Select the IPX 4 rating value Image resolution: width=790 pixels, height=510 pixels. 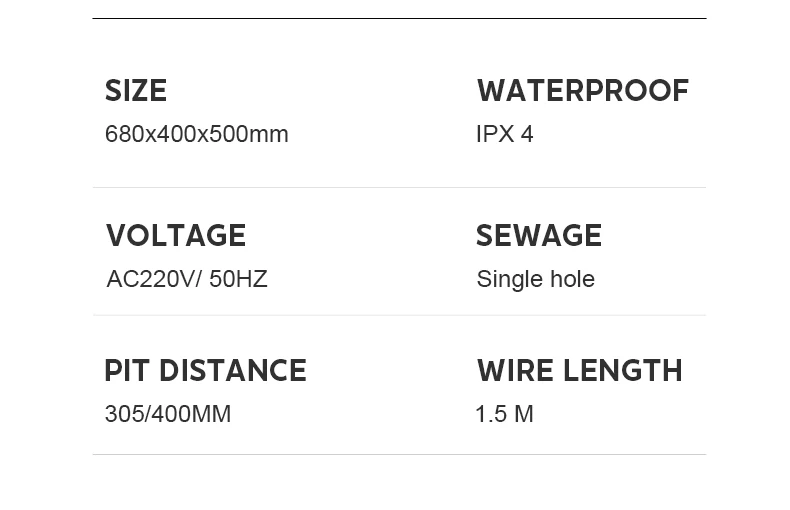[504, 134]
